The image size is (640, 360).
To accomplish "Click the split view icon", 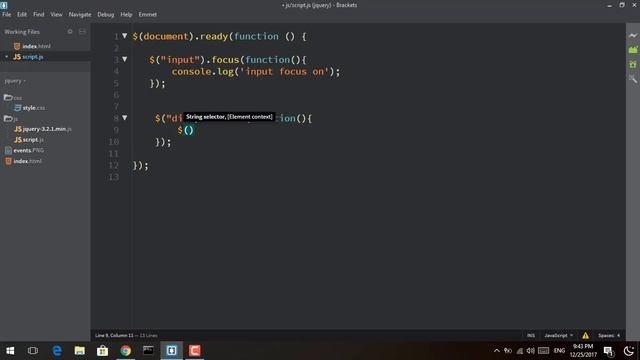I will tap(82, 31).
